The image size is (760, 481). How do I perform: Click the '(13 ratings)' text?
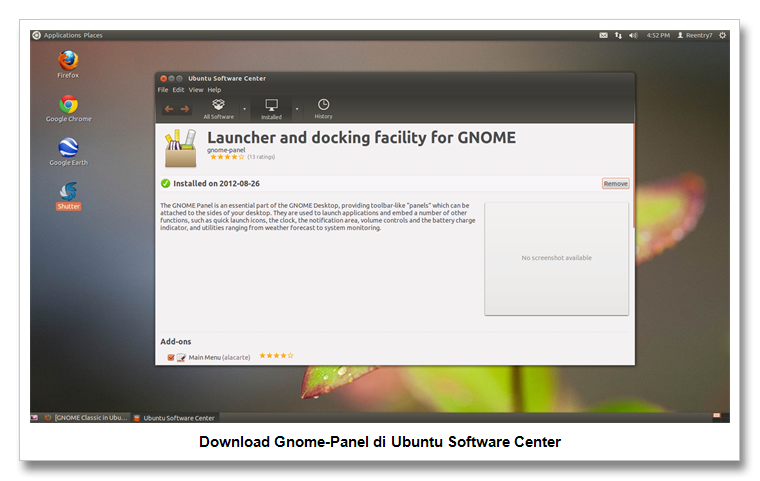tap(261, 157)
